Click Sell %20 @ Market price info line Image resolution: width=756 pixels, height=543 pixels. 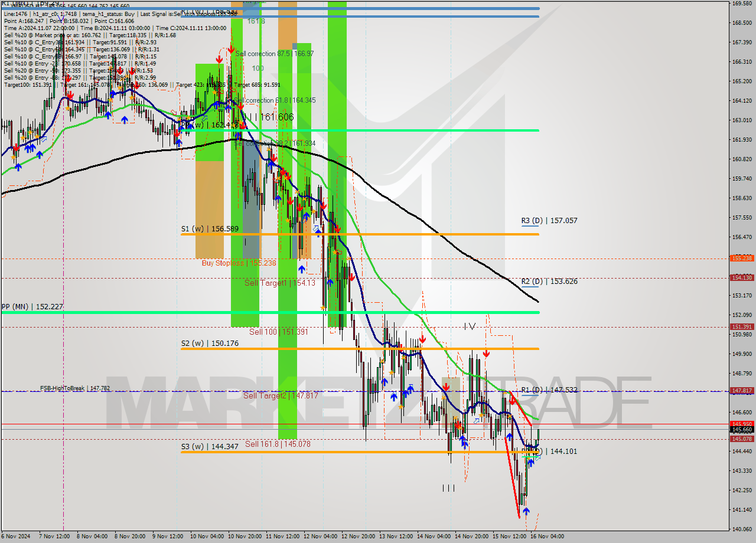tap(90, 35)
